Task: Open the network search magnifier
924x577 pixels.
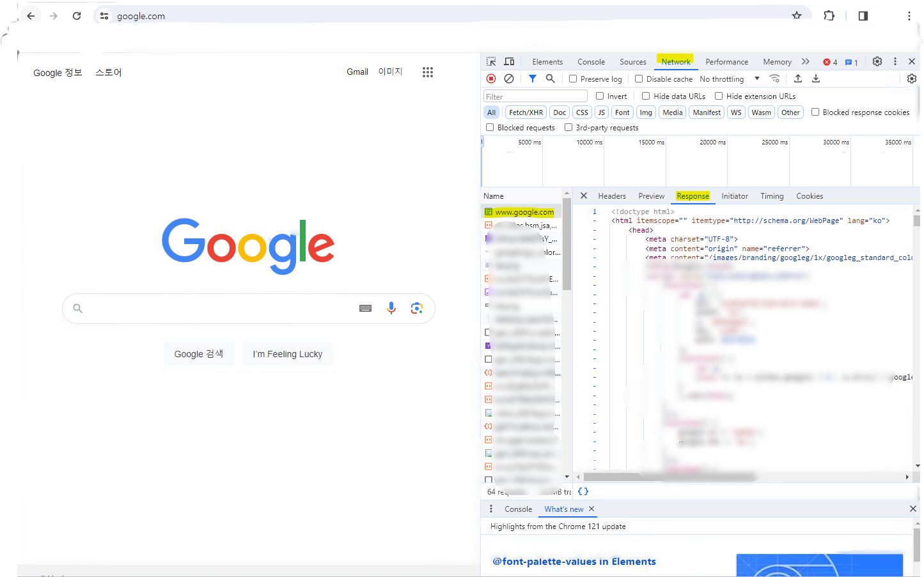Action: point(551,79)
